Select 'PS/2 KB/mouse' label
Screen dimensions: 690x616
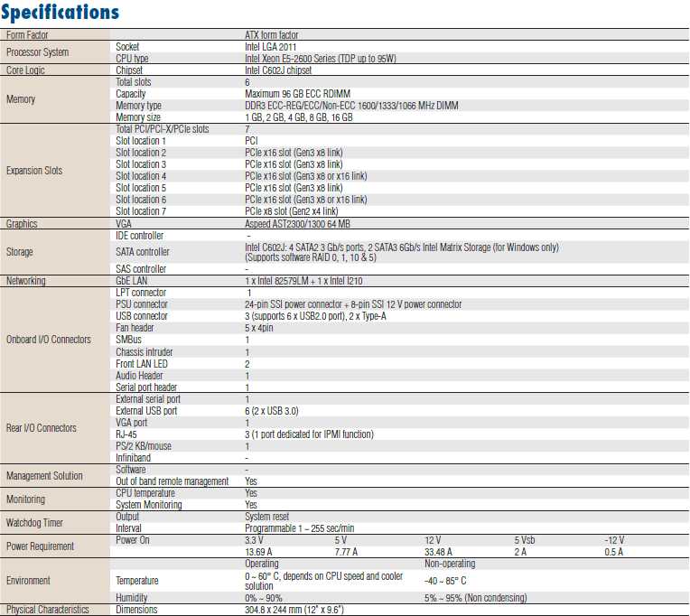click(x=144, y=446)
